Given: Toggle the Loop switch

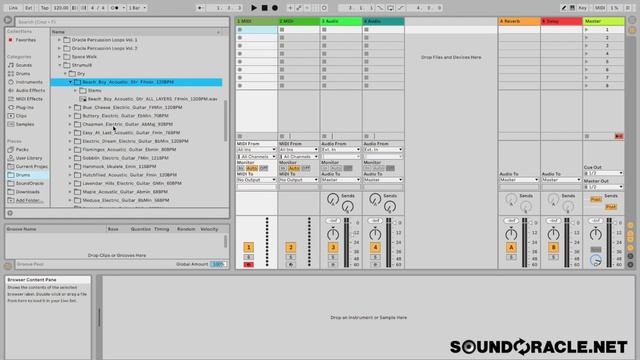Looking at the screenshot, I should [390, 8].
